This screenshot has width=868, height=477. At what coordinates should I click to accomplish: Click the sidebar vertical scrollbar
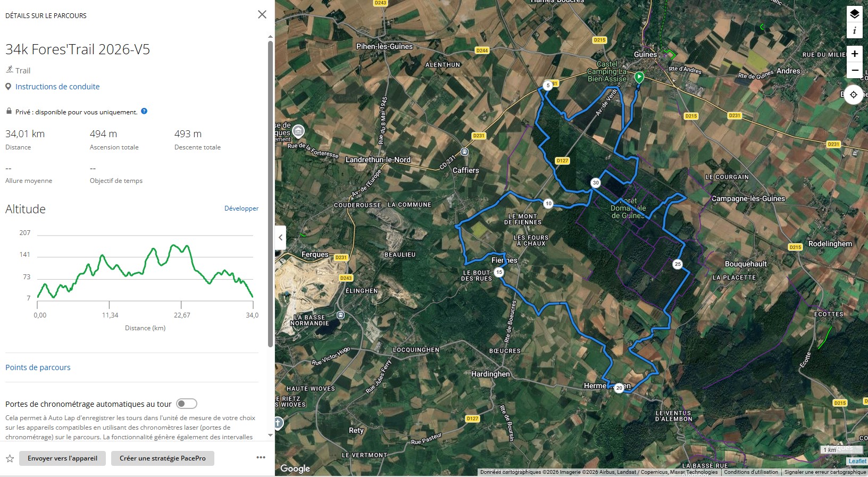click(270, 191)
